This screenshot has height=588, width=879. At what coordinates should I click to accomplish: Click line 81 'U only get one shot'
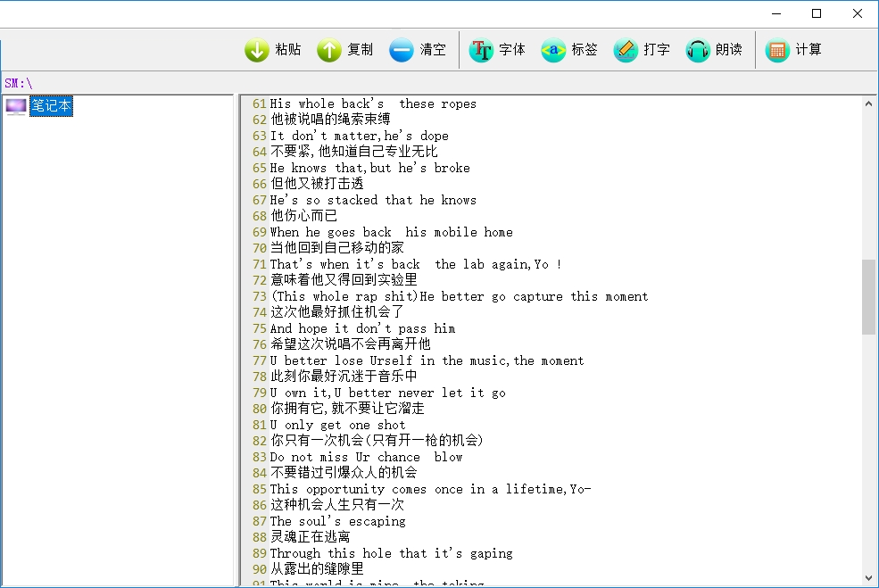tap(337, 425)
